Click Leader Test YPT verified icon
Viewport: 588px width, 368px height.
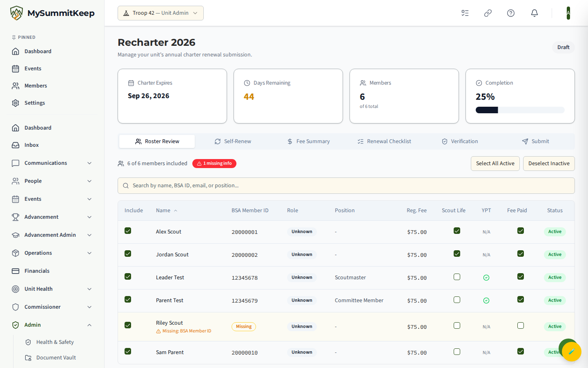tap(486, 278)
